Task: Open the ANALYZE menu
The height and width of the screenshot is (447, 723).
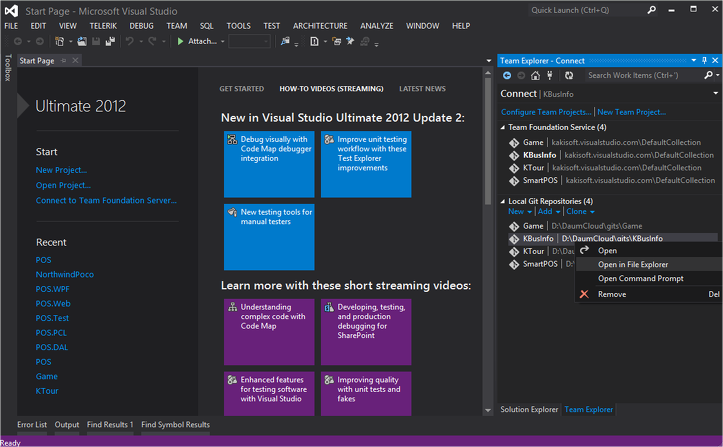Action: (x=377, y=26)
